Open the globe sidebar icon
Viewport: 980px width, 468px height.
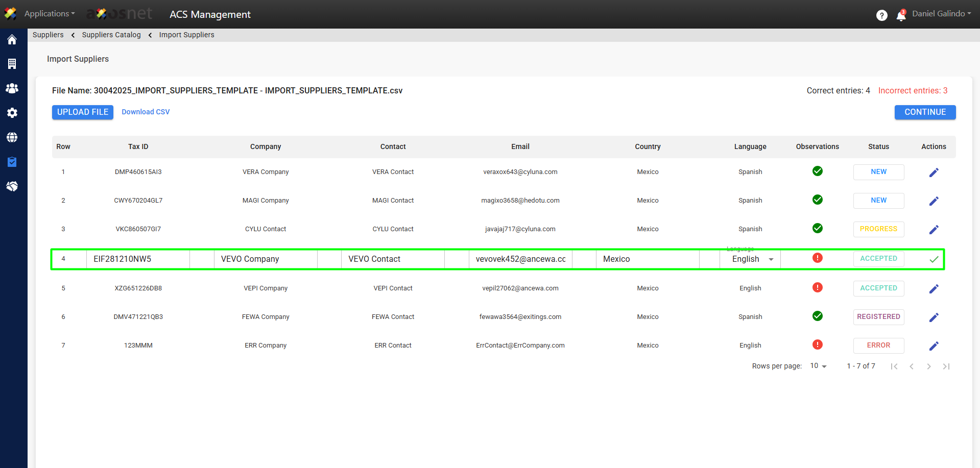tap(12, 137)
